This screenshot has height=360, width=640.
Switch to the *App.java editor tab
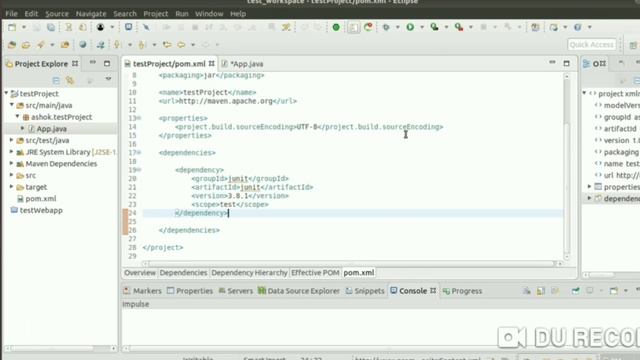243,64
